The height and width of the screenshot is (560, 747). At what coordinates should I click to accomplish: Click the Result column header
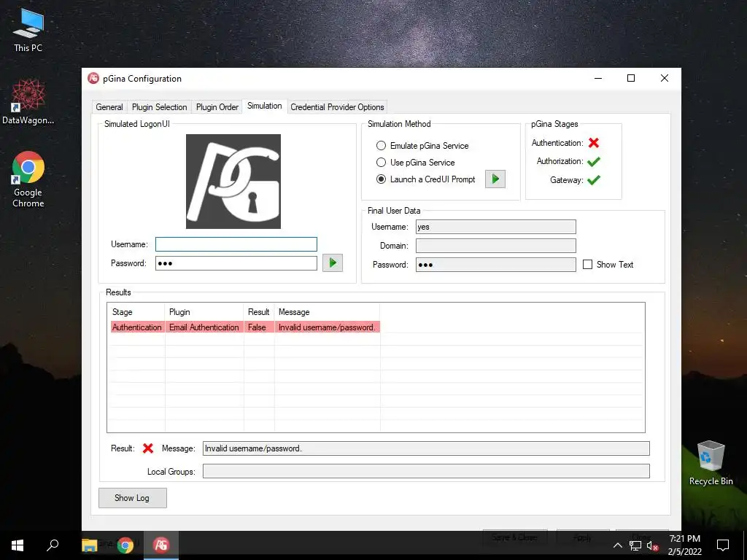click(259, 312)
